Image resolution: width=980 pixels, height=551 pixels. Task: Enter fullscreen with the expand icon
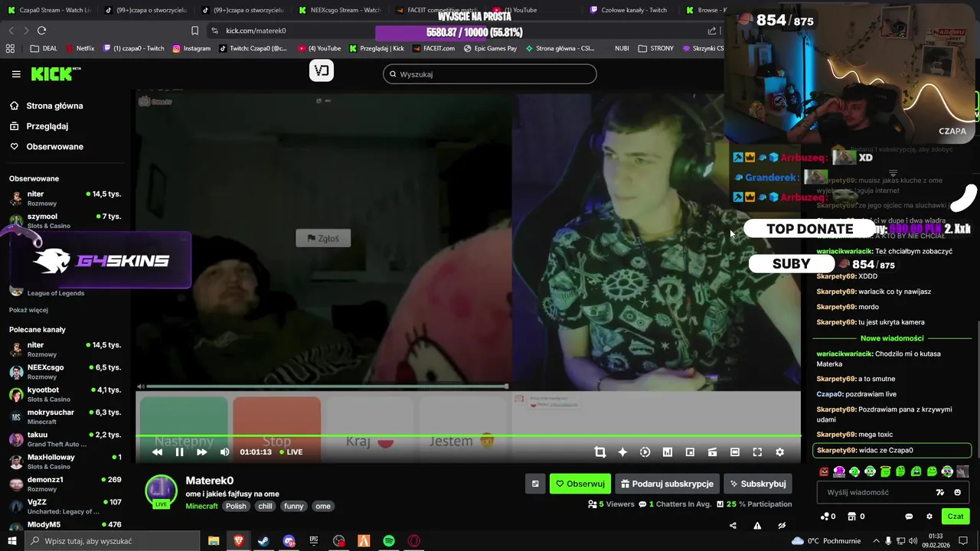tap(757, 452)
